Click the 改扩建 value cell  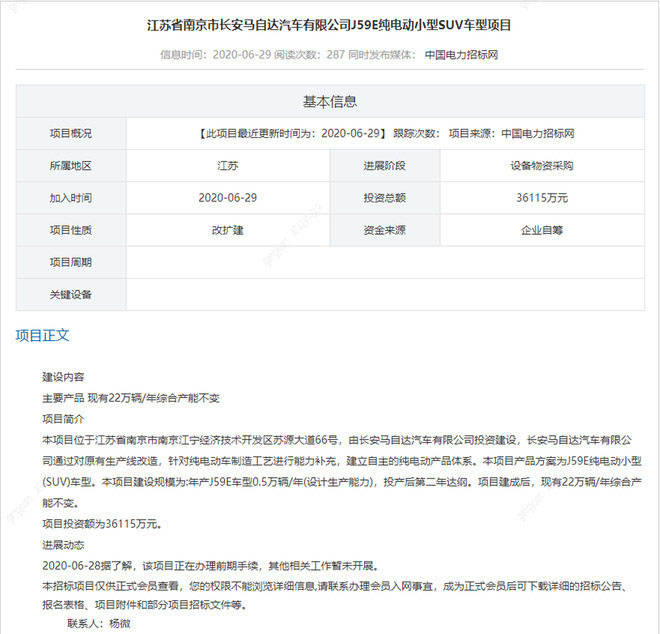pos(228,230)
